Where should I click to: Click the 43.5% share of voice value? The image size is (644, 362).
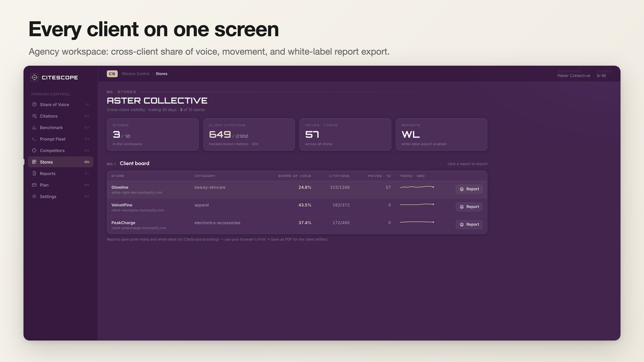click(305, 205)
